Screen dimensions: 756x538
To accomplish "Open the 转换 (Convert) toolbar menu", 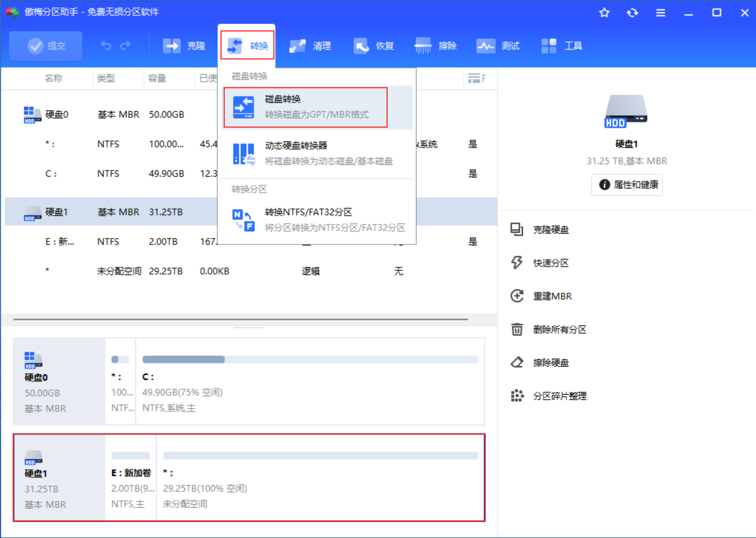I will pos(247,45).
